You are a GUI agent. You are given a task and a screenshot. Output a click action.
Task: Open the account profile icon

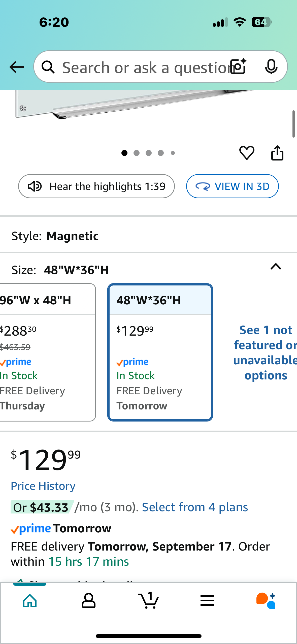click(x=89, y=600)
